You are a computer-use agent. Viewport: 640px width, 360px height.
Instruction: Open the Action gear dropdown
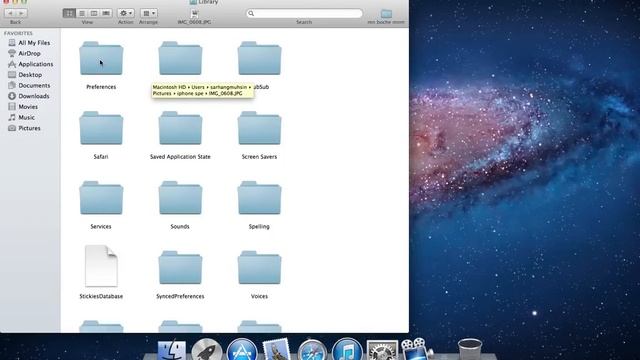tap(126, 13)
